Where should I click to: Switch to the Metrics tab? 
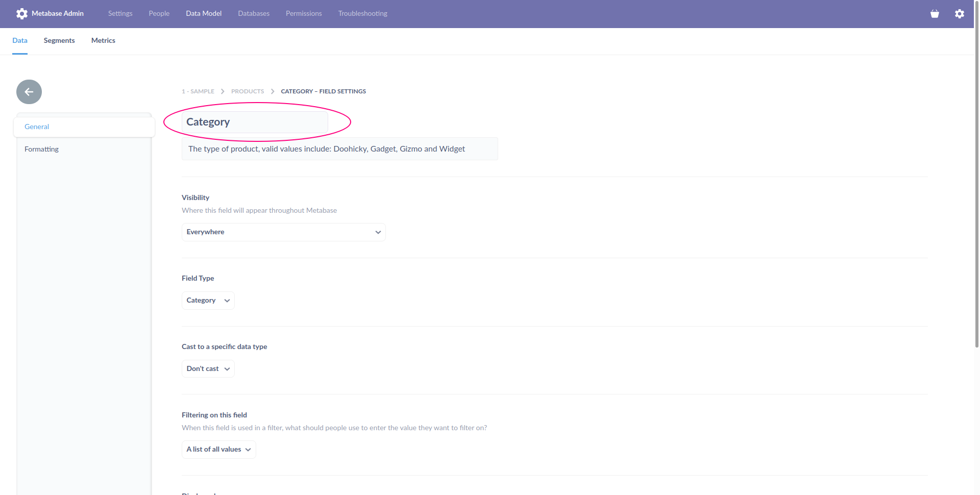click(x=103, y=40)
